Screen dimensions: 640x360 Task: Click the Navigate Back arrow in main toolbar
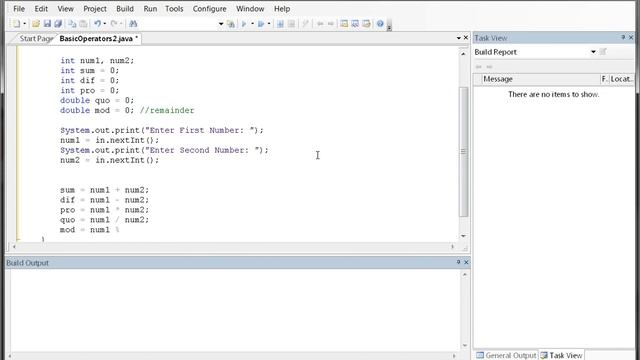[320, 24]
